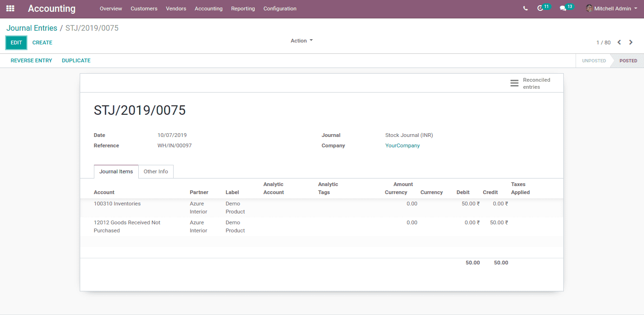This screenshot has height=315, width=644.
Task: Click the Analytic Tags column header
Action: tap(328, 188)
